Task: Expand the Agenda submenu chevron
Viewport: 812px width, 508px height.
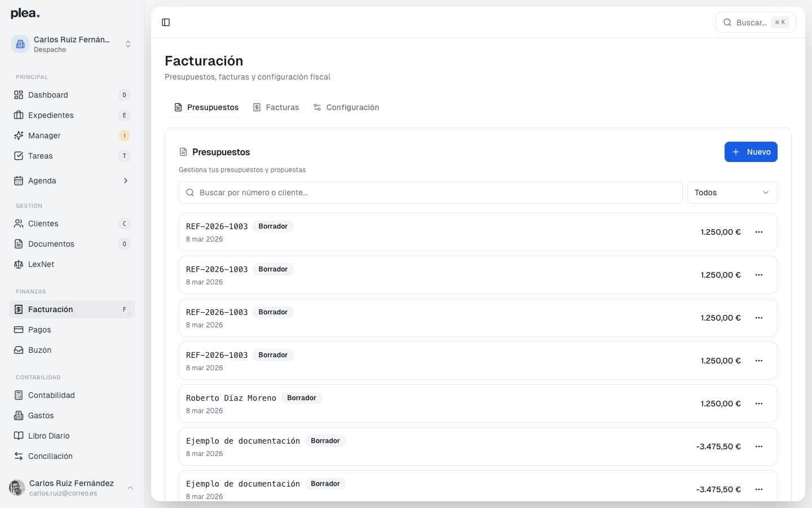Action: [126, 181]
